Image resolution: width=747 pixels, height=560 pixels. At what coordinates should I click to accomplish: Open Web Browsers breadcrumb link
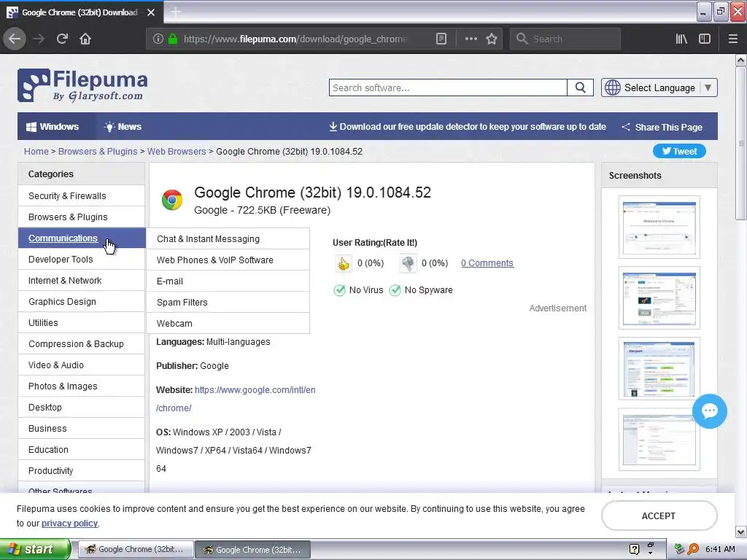[177, 152]
